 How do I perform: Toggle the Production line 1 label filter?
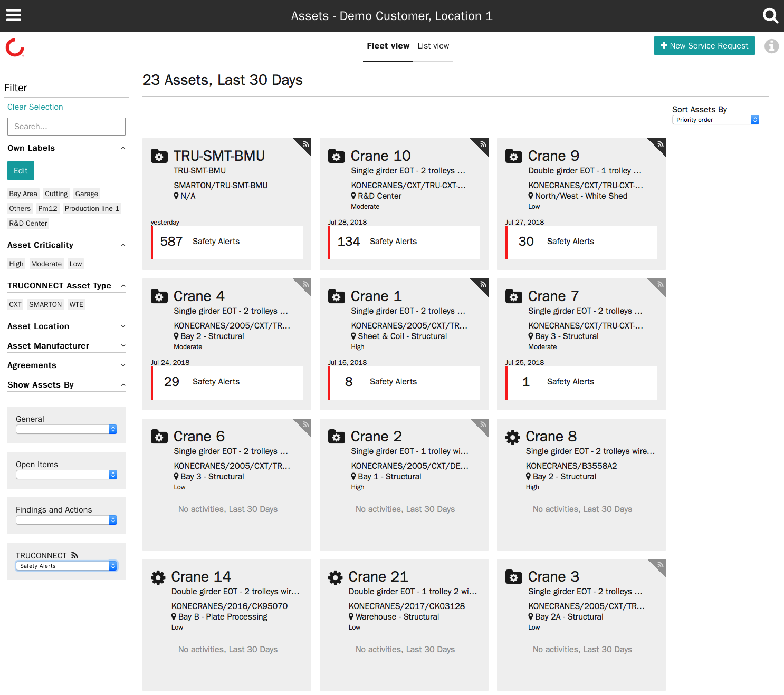point(92,208)
